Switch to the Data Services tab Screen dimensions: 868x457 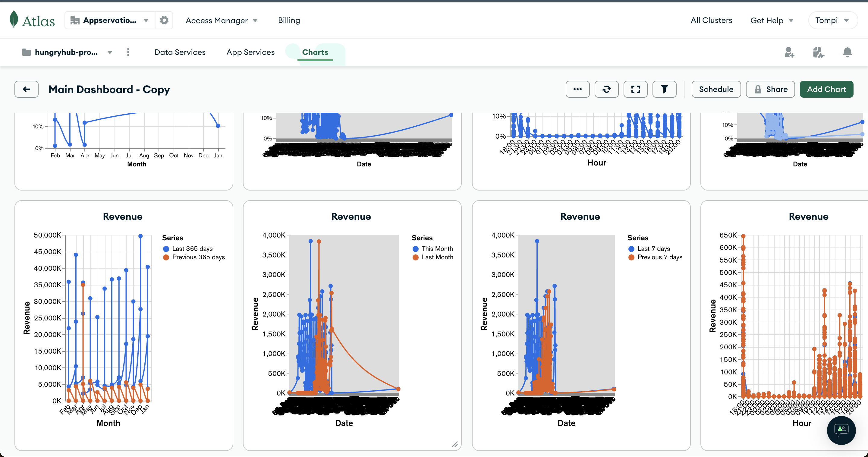coord(180,52)
